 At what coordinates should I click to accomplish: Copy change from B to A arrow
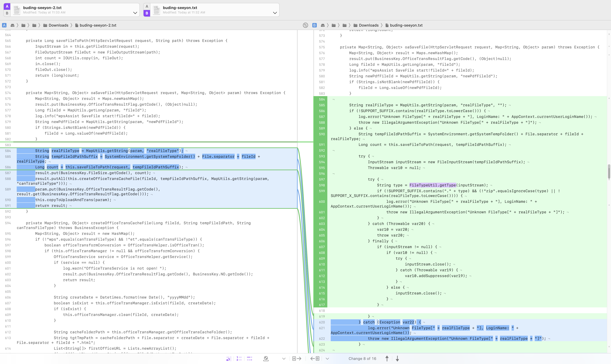coord(315,359)
